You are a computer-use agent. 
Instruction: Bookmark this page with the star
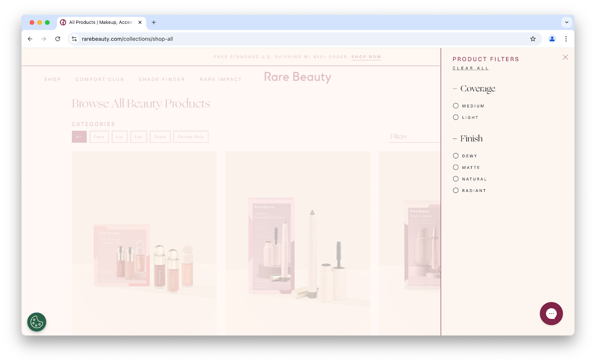[x=533, y=39]
